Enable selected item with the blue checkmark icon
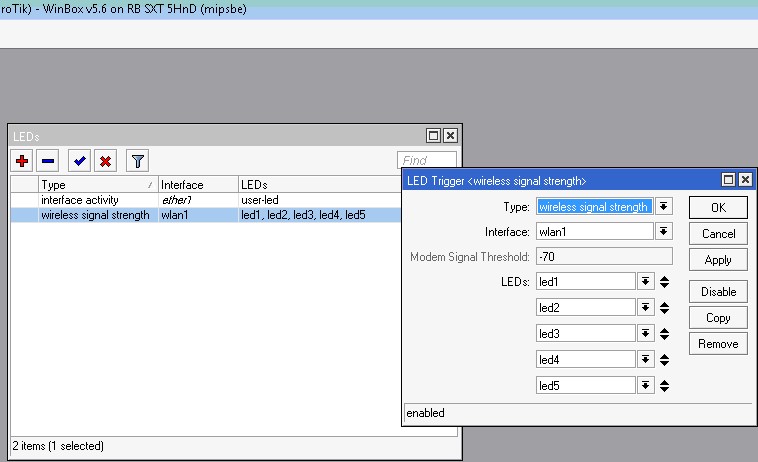This screenshot has width=758, height=462. [79, 161]
